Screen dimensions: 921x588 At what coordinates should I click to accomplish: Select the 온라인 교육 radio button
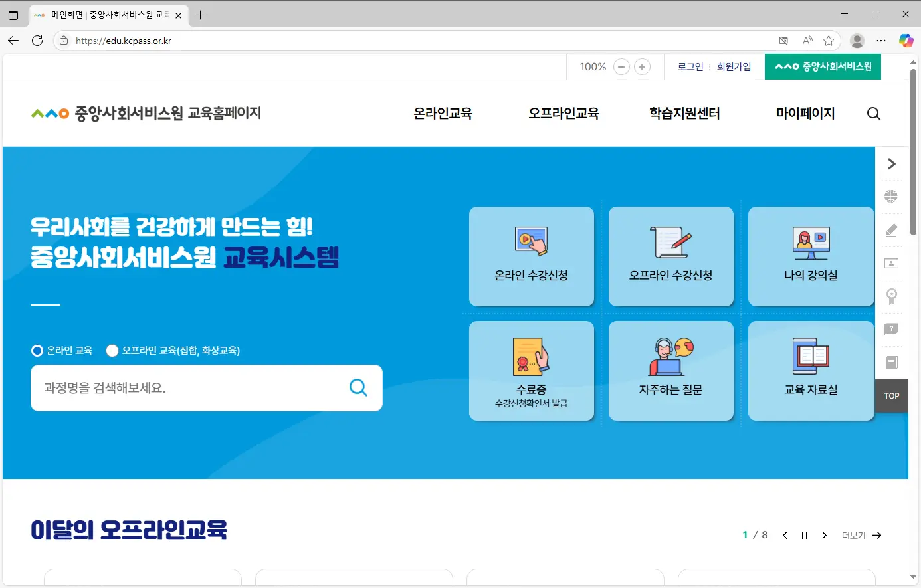(x=37, y=350)
